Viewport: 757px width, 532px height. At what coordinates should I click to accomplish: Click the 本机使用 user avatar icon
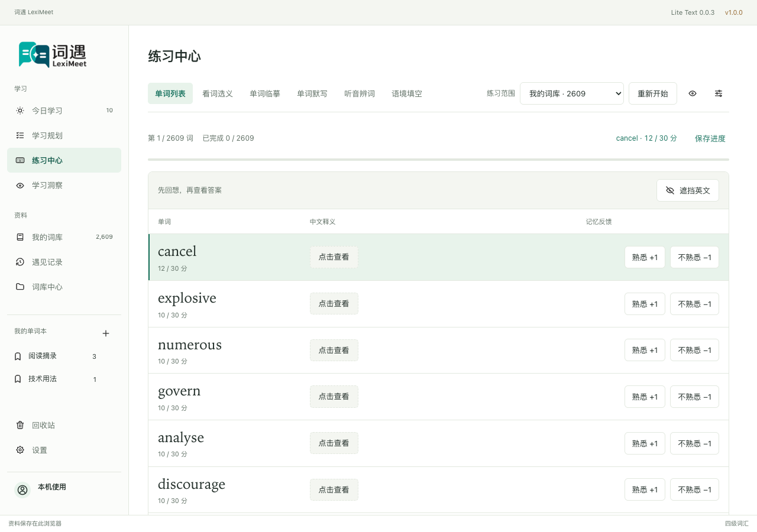[x=22, y=490]
